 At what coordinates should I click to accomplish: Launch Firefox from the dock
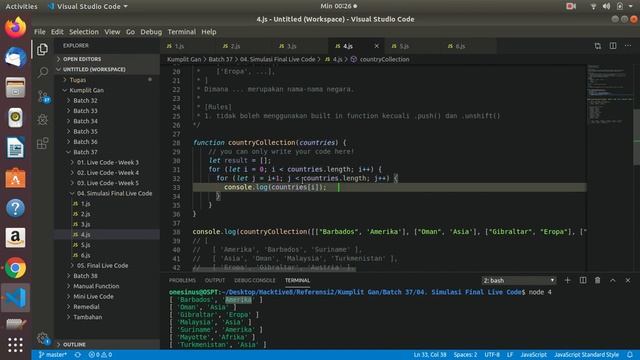click(16, 27)
